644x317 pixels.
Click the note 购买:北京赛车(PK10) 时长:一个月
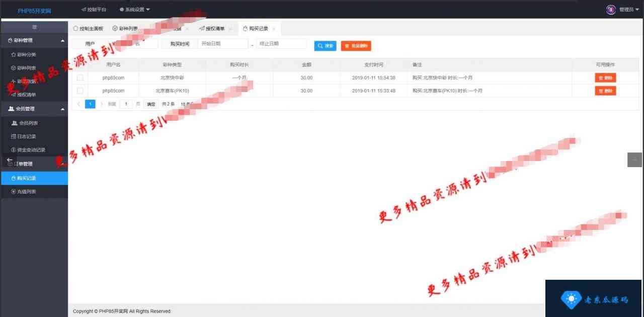tap(447, 91)
